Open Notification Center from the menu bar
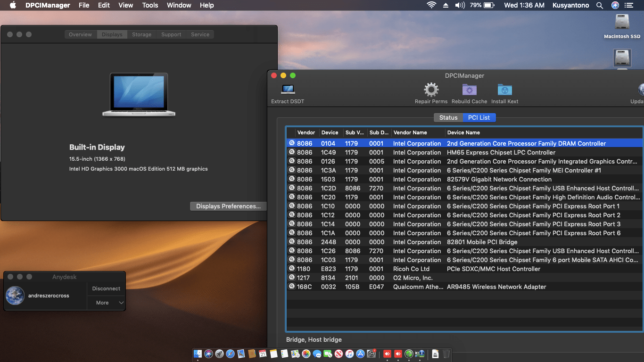The image size is (644, 362). [x=628, y=5]
